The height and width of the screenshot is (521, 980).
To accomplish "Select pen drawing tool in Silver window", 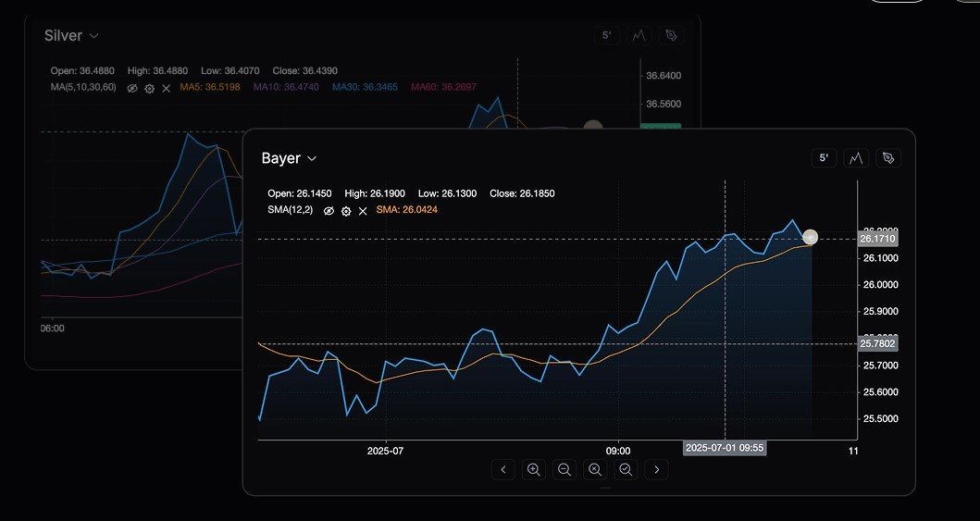I will (671, 35).
